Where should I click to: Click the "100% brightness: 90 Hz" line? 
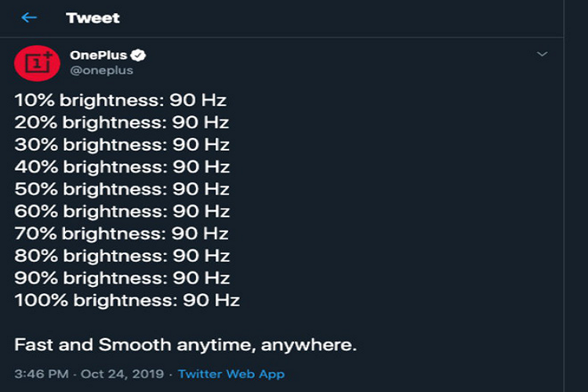(127, 300)
